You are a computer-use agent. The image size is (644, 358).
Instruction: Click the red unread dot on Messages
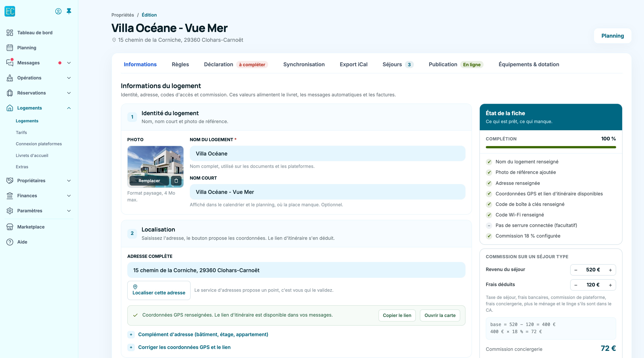(x=60, y=63)
